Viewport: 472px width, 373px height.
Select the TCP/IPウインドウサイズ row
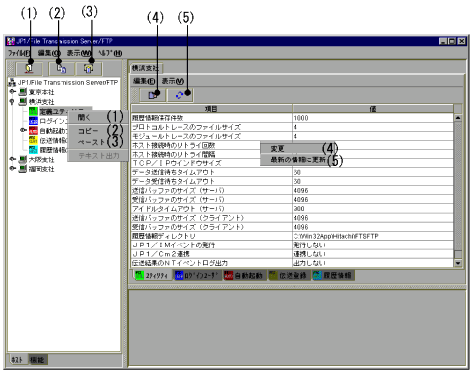(x=292, y=163)
